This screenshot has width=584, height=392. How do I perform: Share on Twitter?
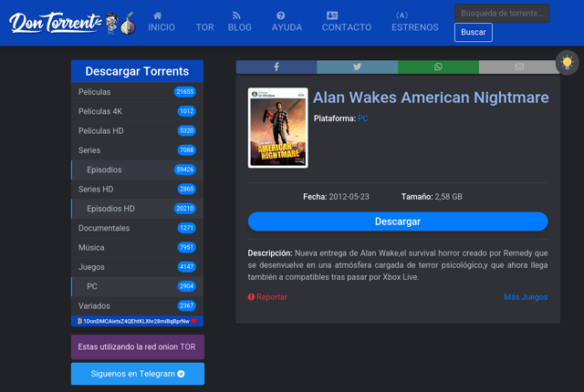pos(357,67)
